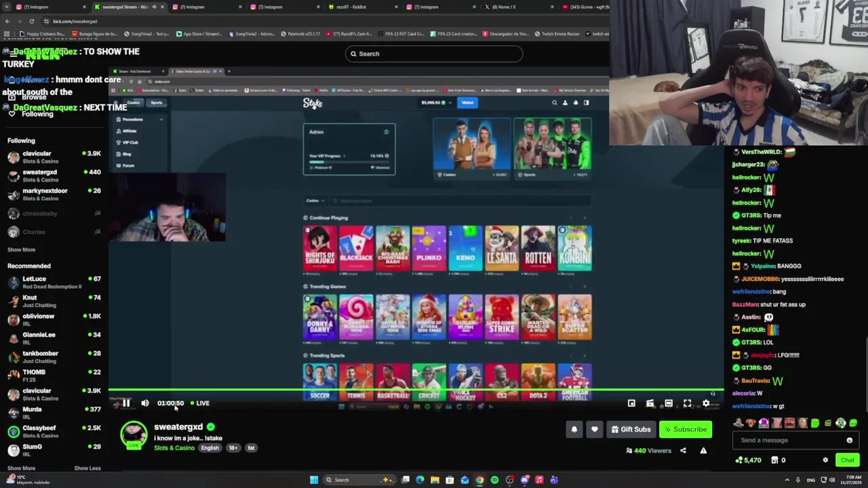This screenshot has width=868, height=488.
Task: Jump to LIVE indicator in player
Action: (199, 403)
